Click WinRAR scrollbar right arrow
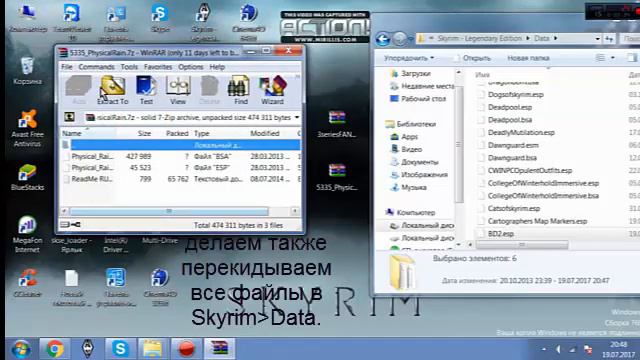This screenshot has height=360, width=640. 295,211
